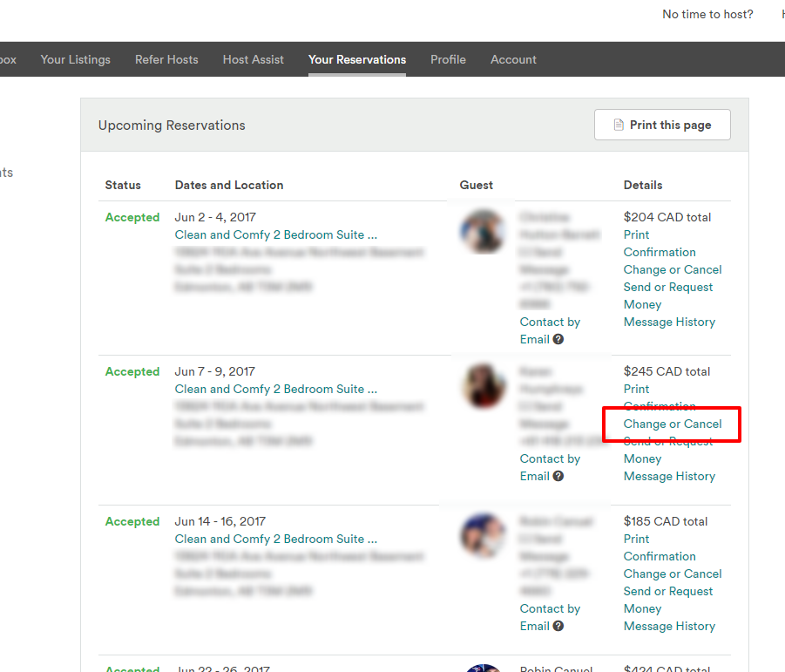Click help icon beside Jun 2 - 4 Contact by Email
This screenshot has width=785, height=672.
(558, 339)
